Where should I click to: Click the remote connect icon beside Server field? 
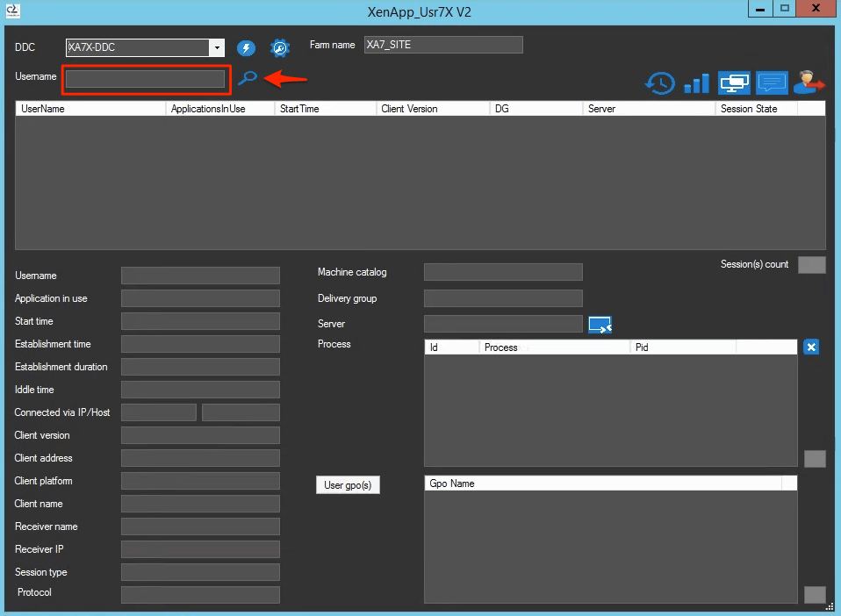600,325
